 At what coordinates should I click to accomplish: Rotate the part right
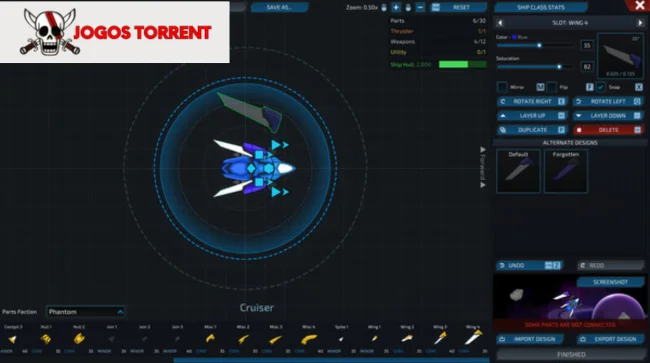click(532, 102)
